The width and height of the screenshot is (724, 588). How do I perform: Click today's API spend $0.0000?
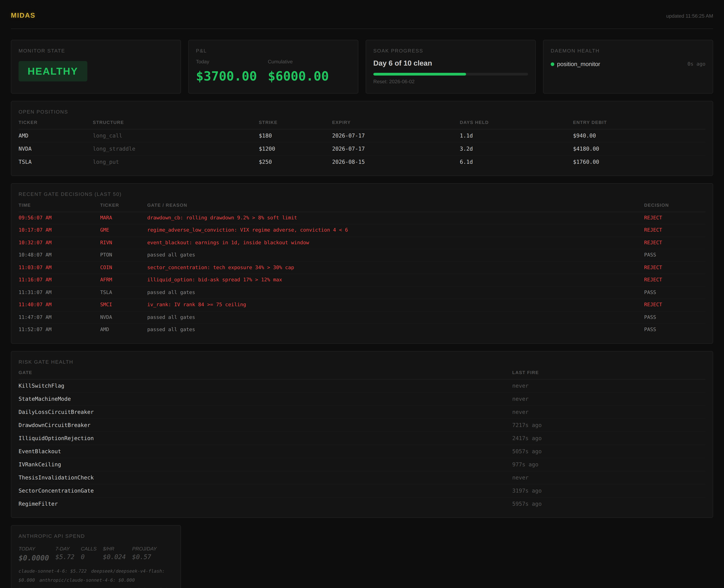click(33, 558)
